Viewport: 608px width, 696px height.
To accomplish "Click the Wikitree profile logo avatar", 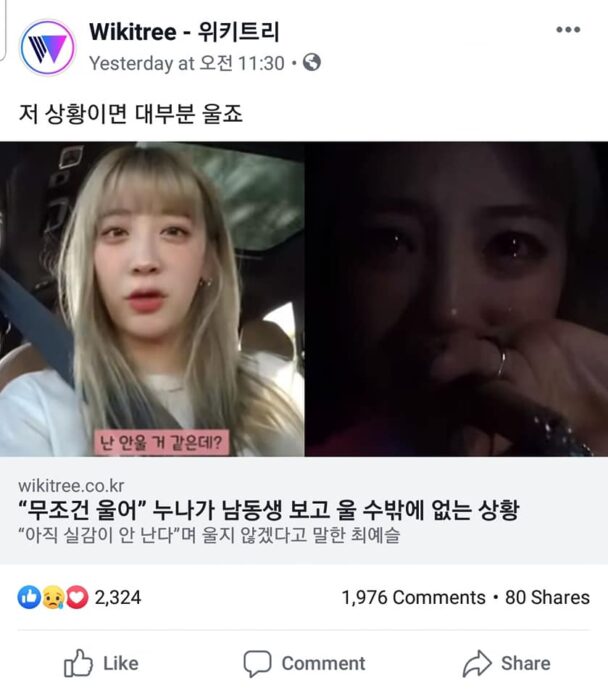I will (x=47, y=47).
